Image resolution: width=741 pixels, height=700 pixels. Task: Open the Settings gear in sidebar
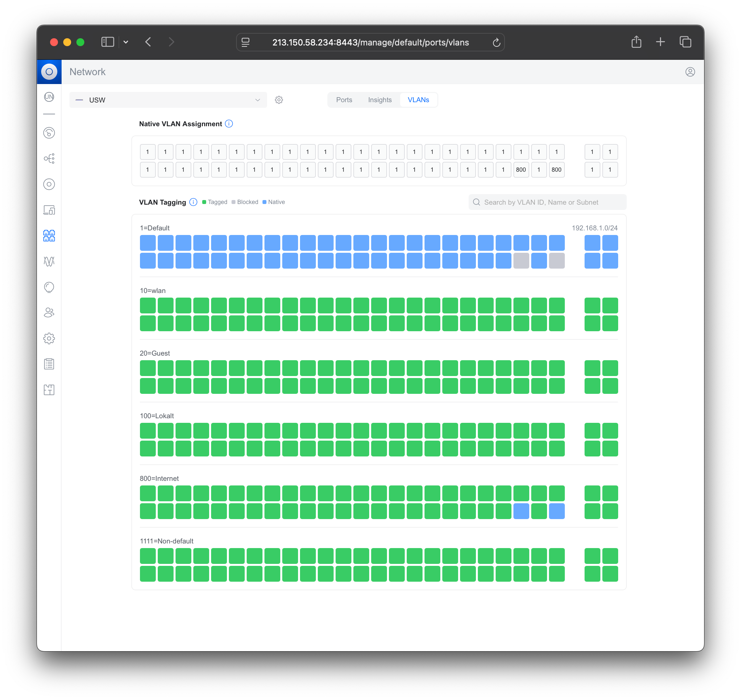pyautogui.click(x=49, y=338)
